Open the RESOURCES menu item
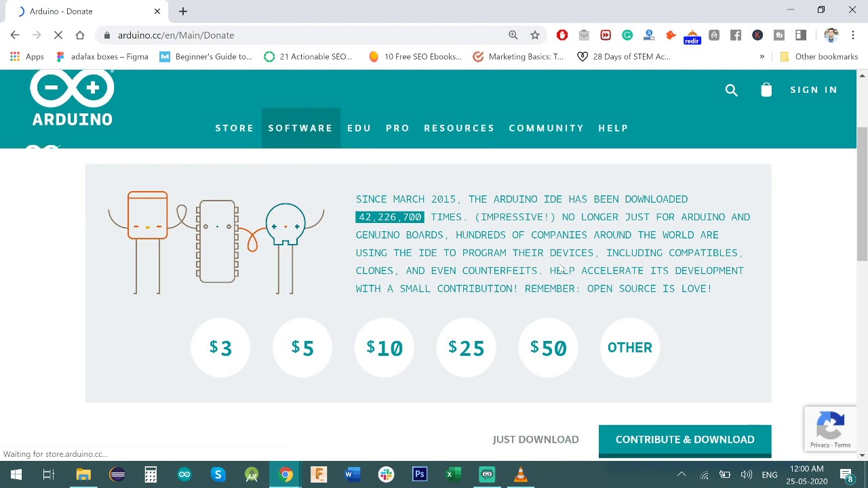Screen dimensions: 868x488 (x=459, y=128)
